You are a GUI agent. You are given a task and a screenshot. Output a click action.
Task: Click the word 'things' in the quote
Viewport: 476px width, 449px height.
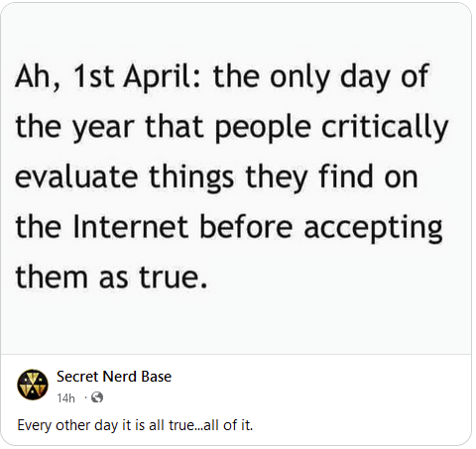click(191, 178)
